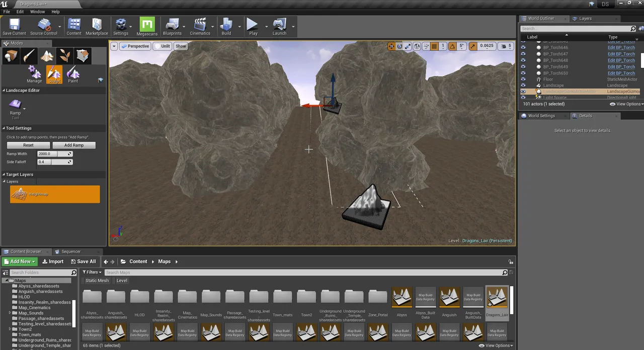Toggle scale snapping in viewport
Viewport: 644px width, 350px height.
pos(473,46)
